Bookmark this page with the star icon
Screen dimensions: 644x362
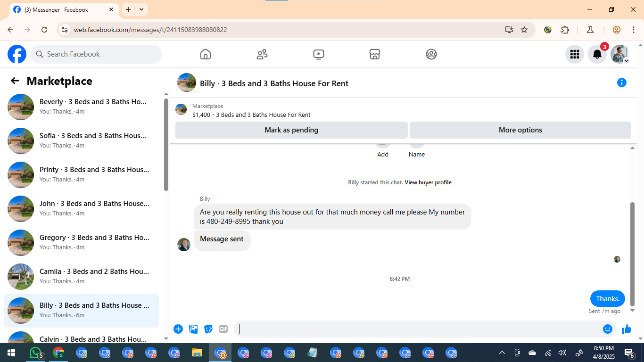[x=524, y=30]
